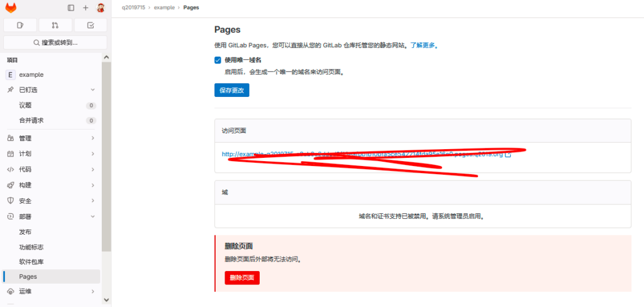
Task: Toggle the sidebar collapse icon
Action: 70,8
